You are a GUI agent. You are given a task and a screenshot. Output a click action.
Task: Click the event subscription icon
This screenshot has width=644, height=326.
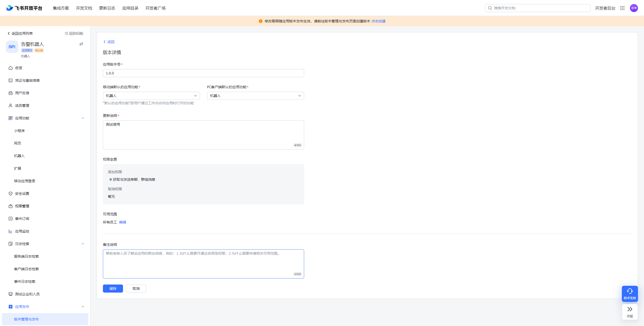tap(11, 219)
